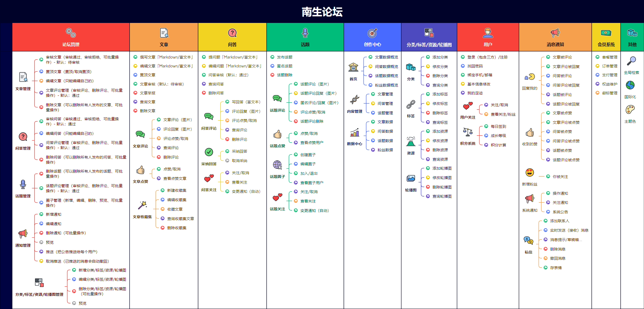
Task: Click the 发布话题 item
Action: [285, 57]
